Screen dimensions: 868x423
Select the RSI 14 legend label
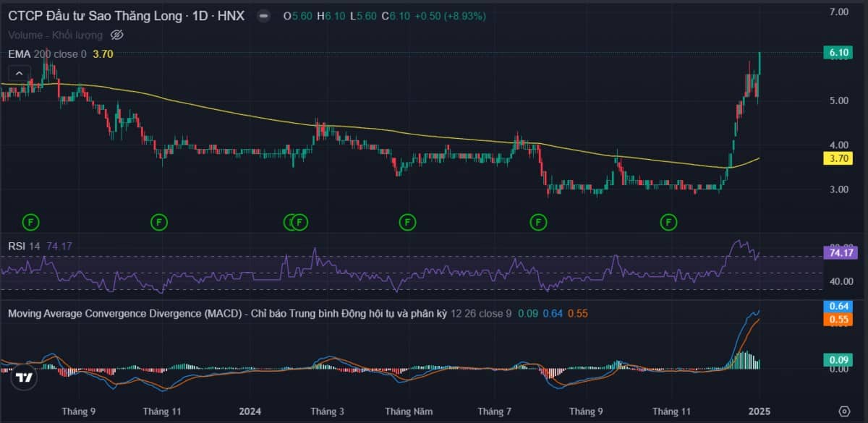click(24, 247)
